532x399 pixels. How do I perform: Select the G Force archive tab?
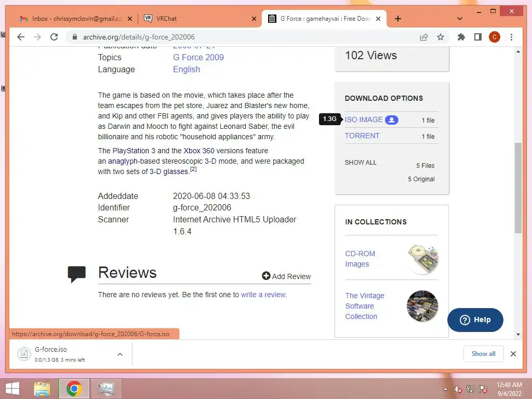[x=324, y=19]
